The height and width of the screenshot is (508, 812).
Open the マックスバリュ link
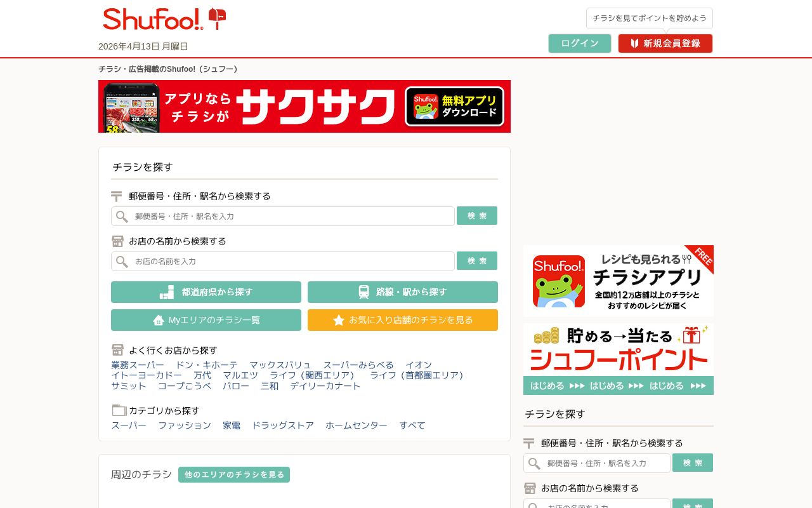[x=280, y=365]
